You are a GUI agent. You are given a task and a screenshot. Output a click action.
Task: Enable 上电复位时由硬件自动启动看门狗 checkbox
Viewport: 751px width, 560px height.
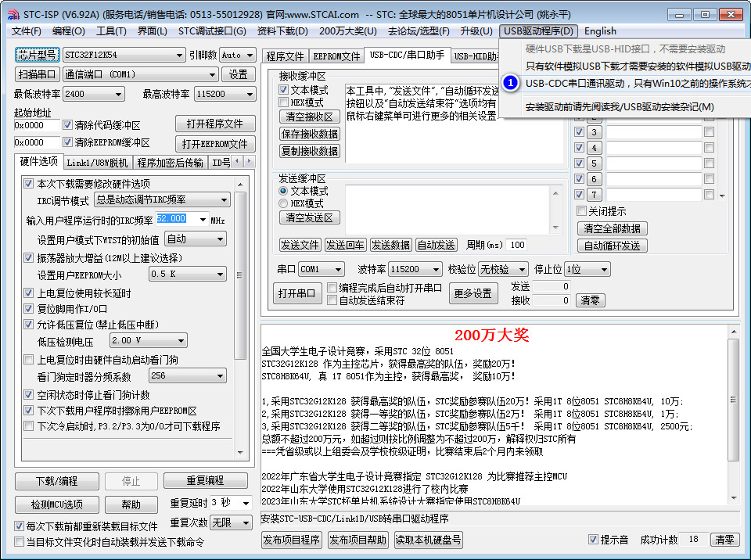click(29, 359)
